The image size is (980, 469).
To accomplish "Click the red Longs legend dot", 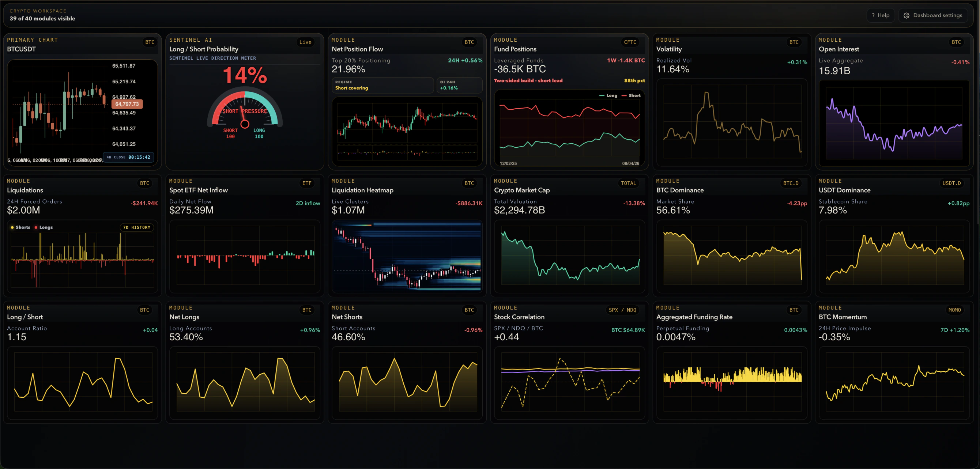I will (x=36, y=227).
